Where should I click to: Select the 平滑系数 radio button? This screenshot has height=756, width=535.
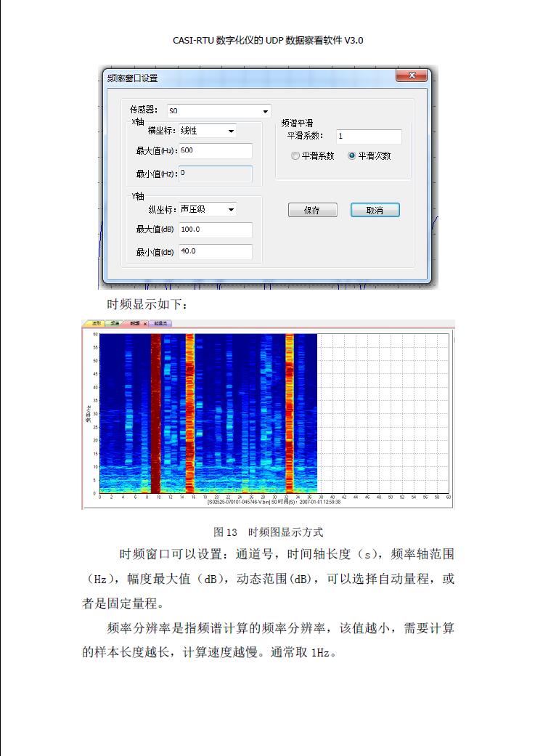(x=295, y=155)
